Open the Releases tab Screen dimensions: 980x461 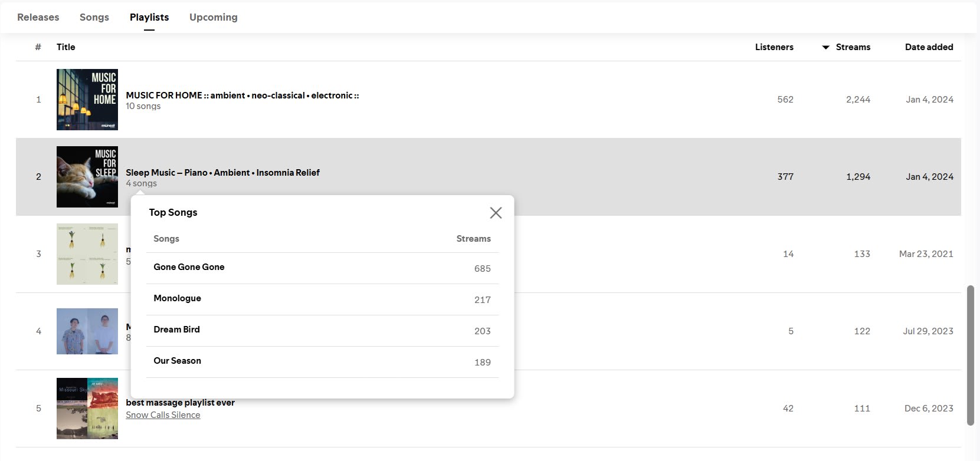tap(38, 17)
